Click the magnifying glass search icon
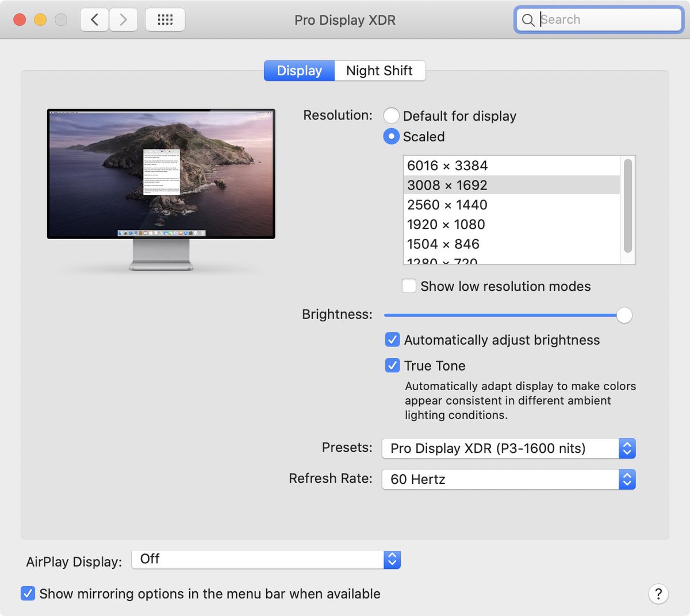The width and height of the screenshot is (690, 616). [528, 20]
